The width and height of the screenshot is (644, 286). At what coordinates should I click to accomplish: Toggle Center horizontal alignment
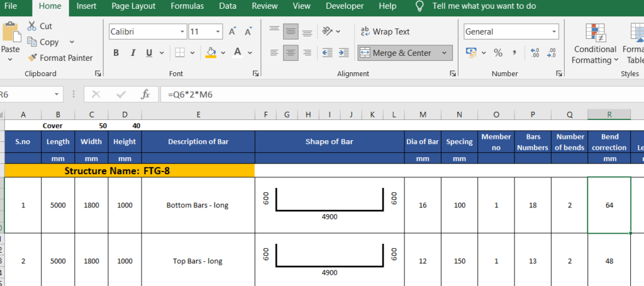click(291, 53)
